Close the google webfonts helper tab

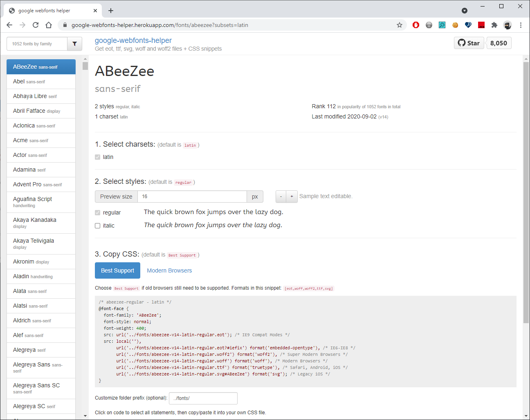tap(95, 11)
